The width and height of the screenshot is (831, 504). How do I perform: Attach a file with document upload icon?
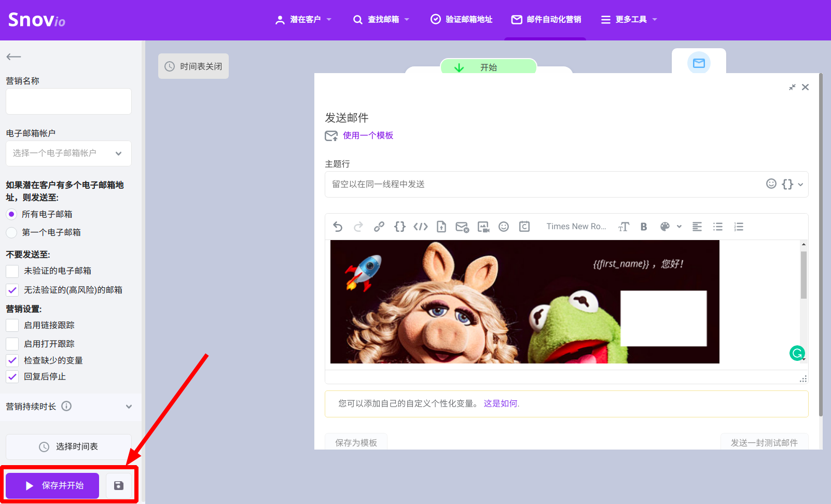(441, 227)
